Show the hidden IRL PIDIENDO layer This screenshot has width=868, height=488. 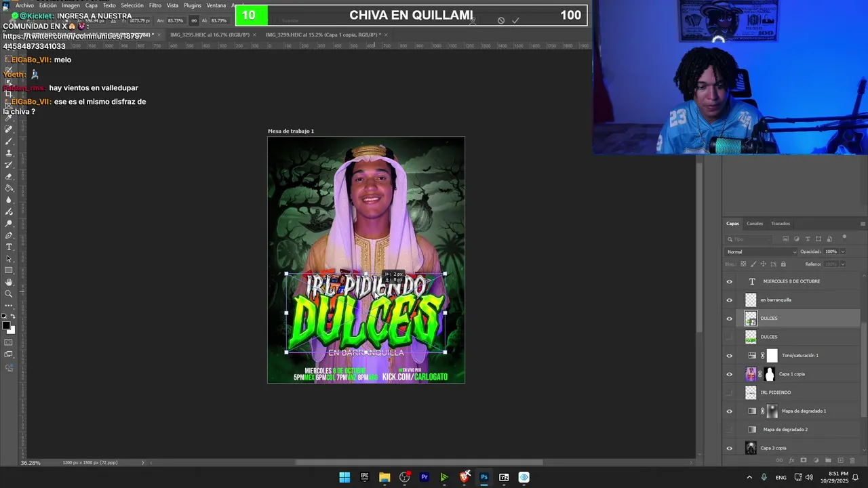coord(730,392)
